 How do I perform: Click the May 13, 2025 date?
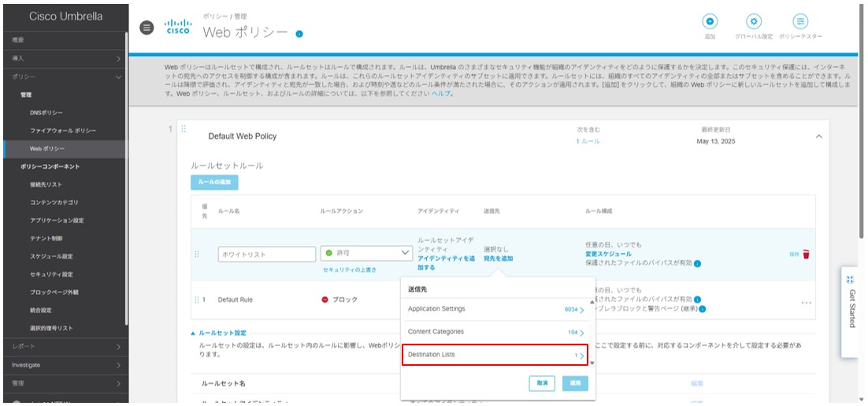click(716, 141)
